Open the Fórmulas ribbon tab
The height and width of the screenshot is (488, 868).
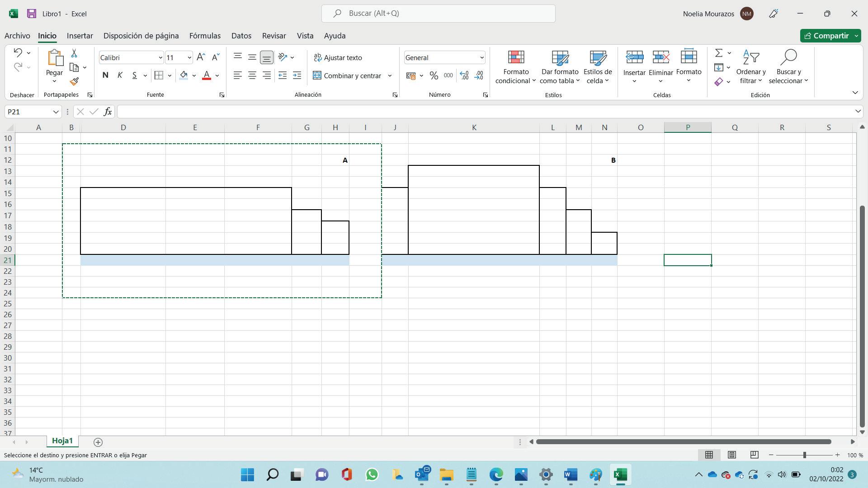coord(205,36)
